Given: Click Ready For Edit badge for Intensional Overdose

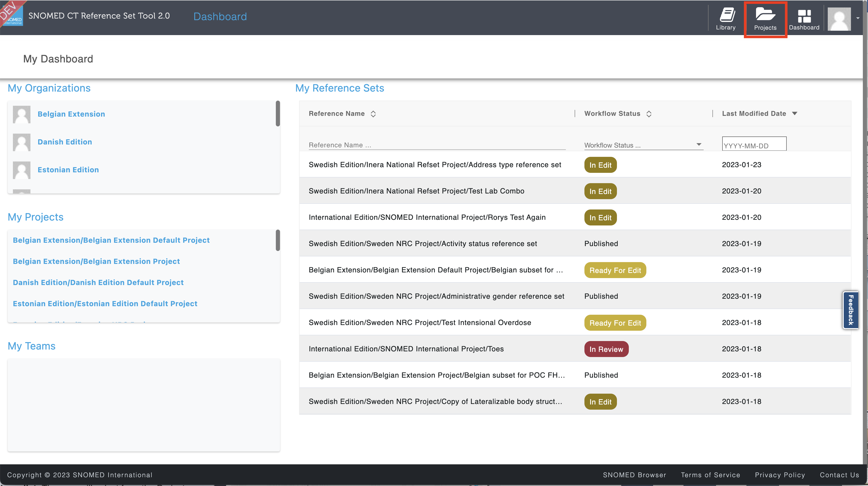Looking at the screenshot, I should coord(615,323).
